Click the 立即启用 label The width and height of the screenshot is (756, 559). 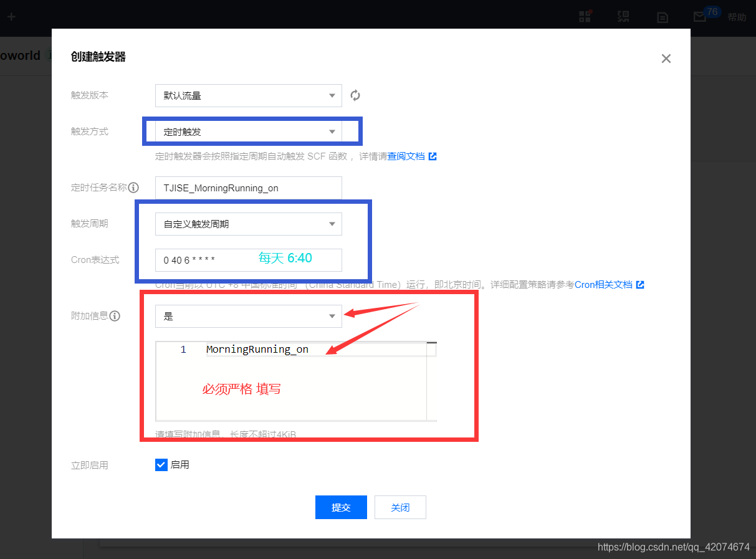90,466
